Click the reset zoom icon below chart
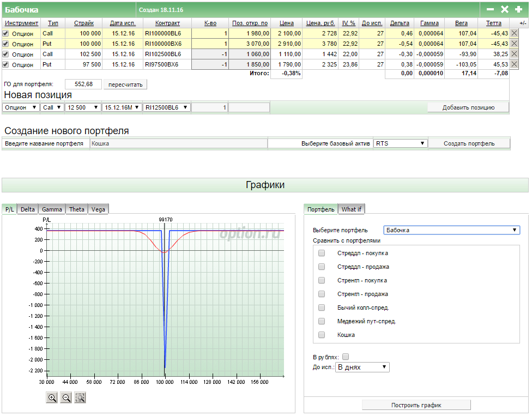The height and width of the screenshot is (416, 532). click(80, 397)
